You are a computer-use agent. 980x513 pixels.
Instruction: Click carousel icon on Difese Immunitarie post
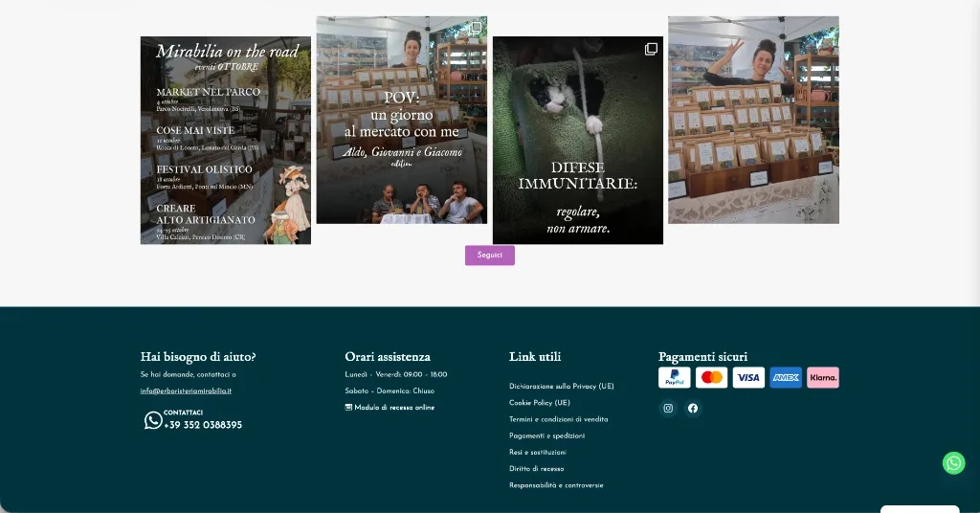pos(651,49)
